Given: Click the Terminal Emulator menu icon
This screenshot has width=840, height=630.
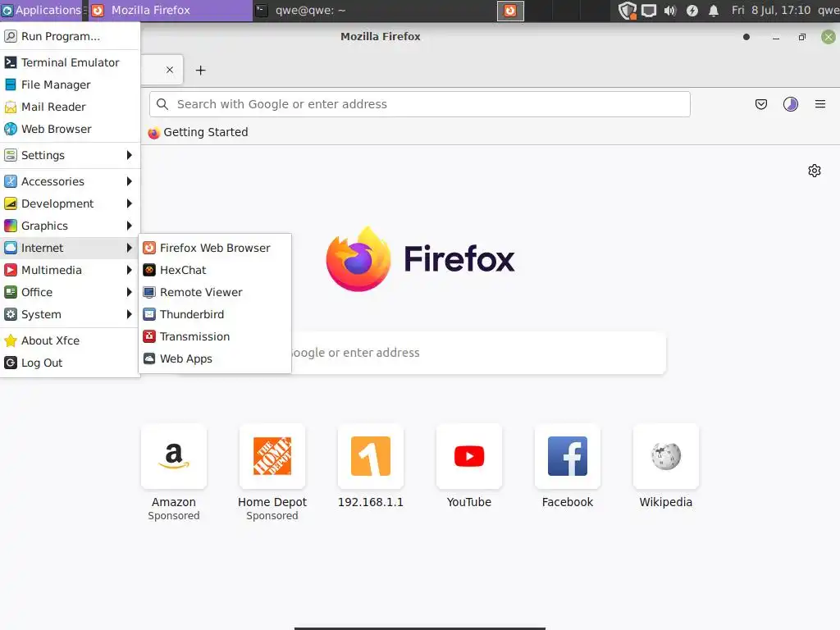Looking at the screenshot, I should 10,62.
